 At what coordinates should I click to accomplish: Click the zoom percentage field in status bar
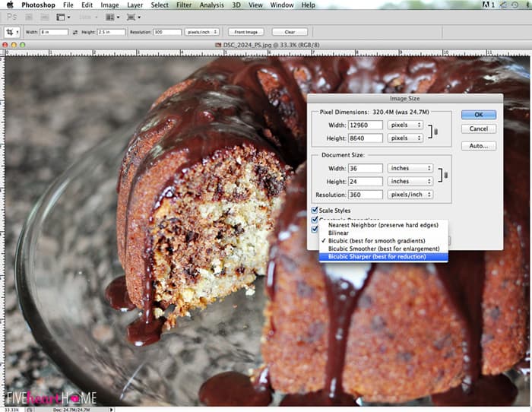click(x=12, y=410)
